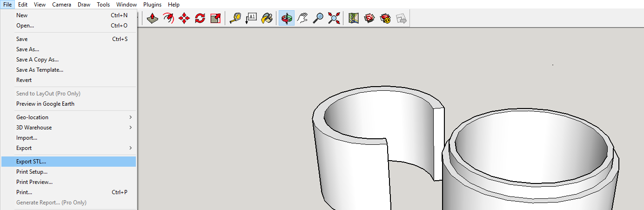Image resolution: width=644 pixels, height=210 pixels.
Task: Select the Paint Bucket tool
Action: [x=267, y=19]
